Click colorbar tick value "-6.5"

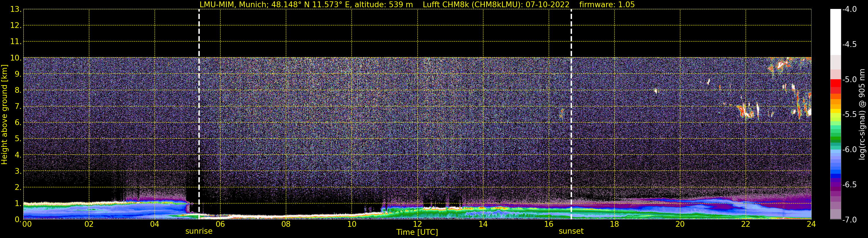850,185
